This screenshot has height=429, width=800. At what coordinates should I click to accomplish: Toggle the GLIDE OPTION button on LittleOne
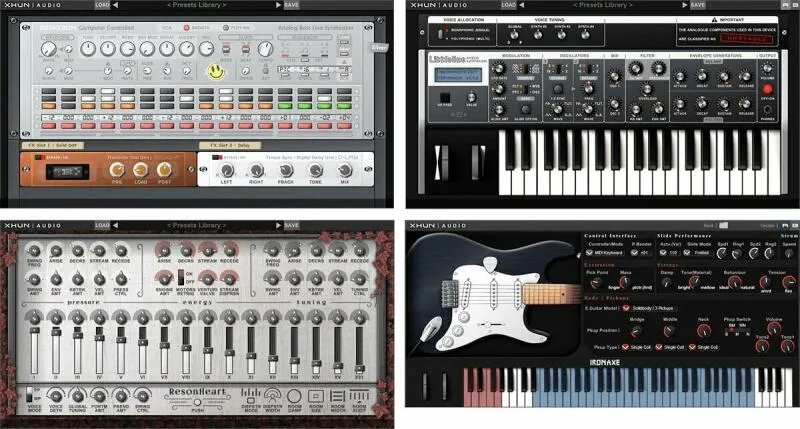pos(526,109)
